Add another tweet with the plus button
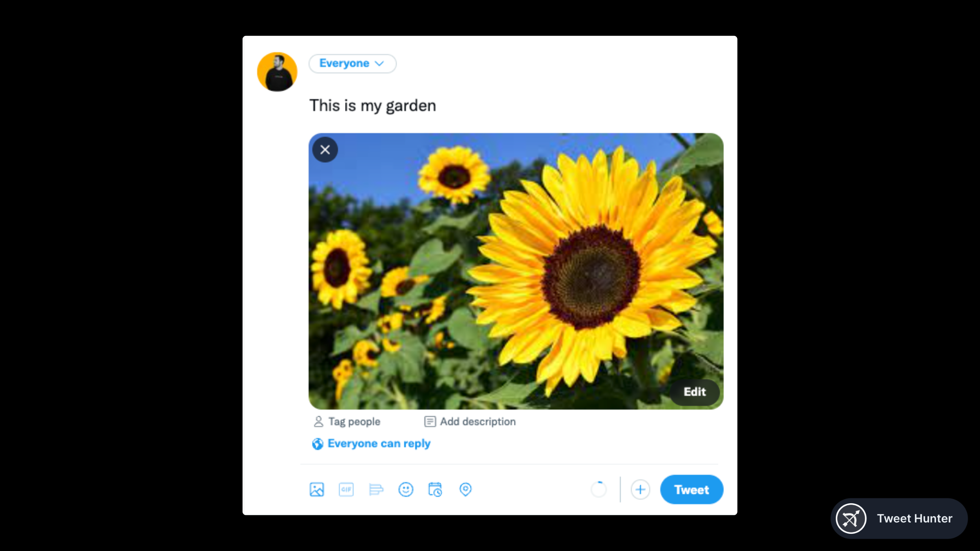The image size is (980, 551). click(640, 489)
